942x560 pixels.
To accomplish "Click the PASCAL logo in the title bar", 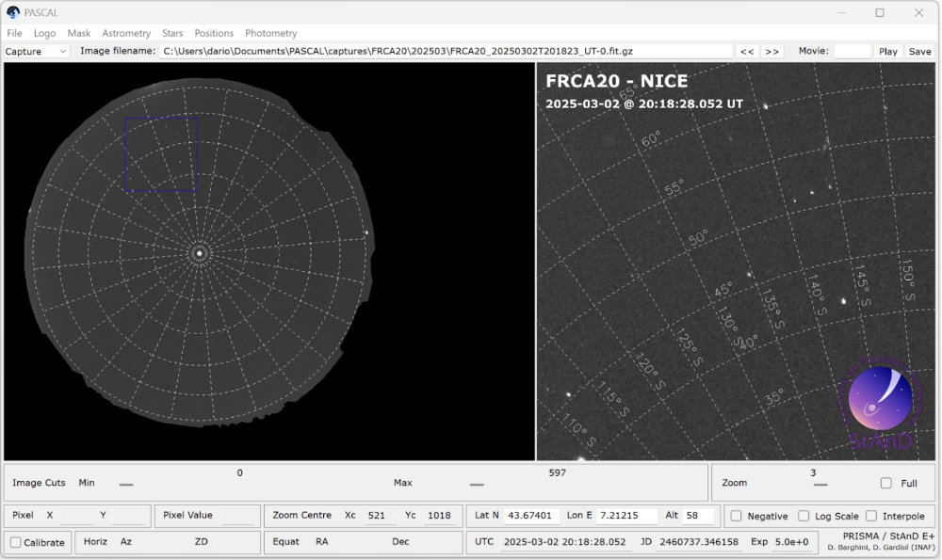I will (13, 12).
